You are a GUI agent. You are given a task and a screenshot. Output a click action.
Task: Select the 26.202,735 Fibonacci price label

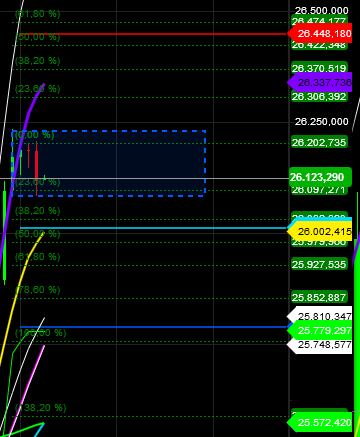click(319, 143)
